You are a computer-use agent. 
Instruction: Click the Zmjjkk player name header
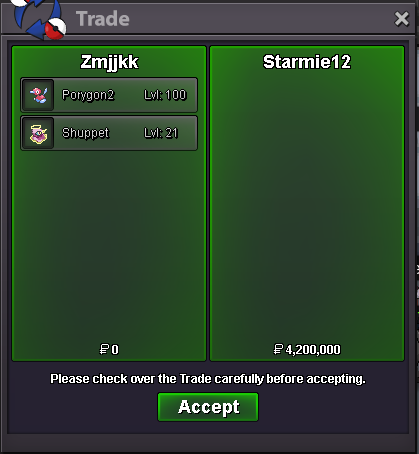click(x=109, y=62)
